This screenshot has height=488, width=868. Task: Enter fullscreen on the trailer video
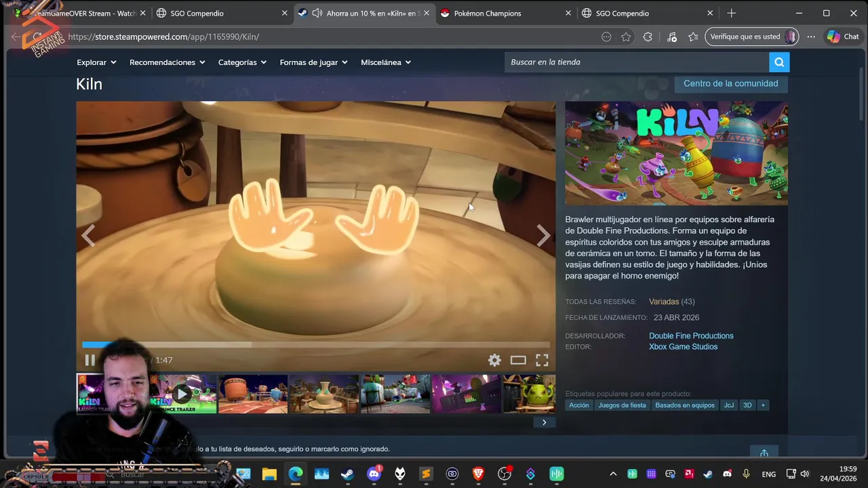[x=542, y=360]
